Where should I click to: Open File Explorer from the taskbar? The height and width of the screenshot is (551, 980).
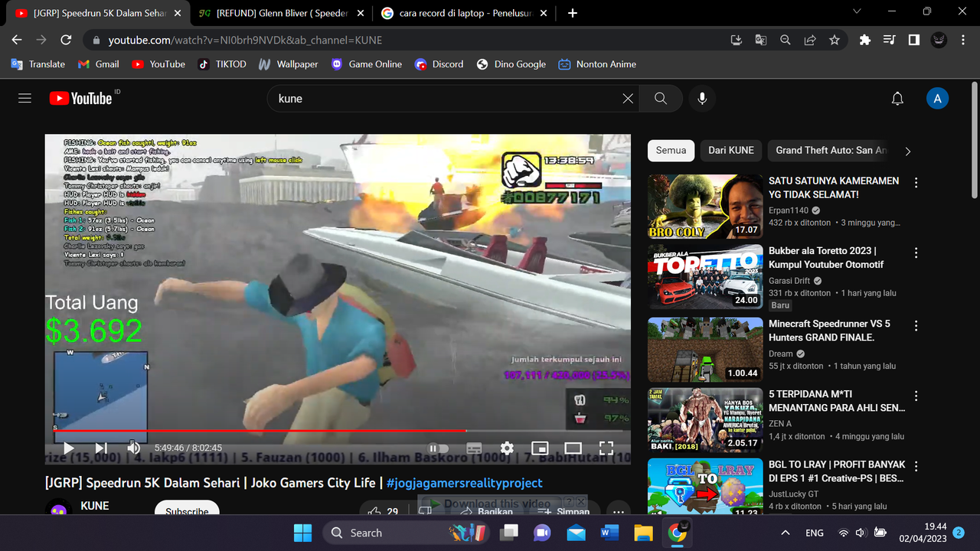point(643,533)
